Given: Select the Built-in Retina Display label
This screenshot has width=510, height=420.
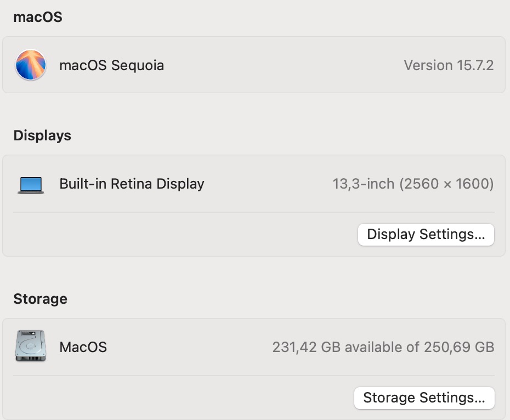Looking at the screenshot, I should pos(132,184).
